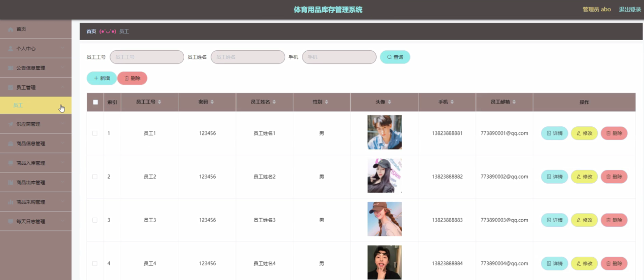644x280 pixels.
Task: Check the row checkbox for 员工4
Action: tap(95, 264)
